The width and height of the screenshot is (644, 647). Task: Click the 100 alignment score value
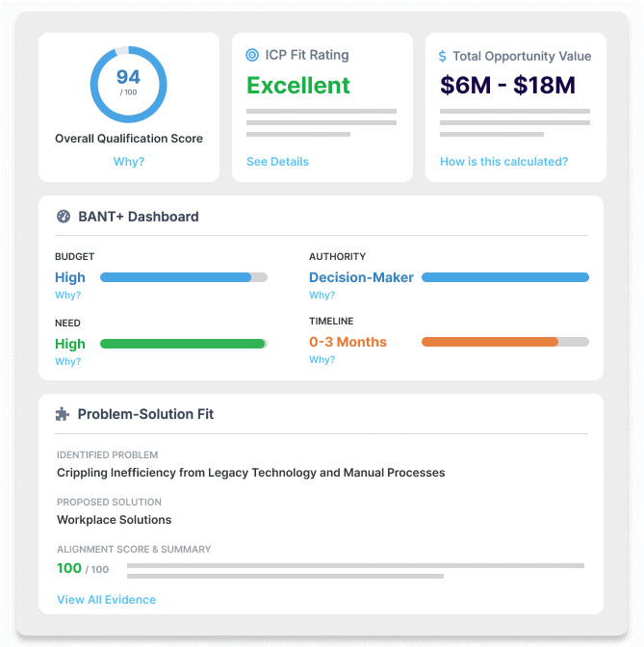tap(69, 568)
